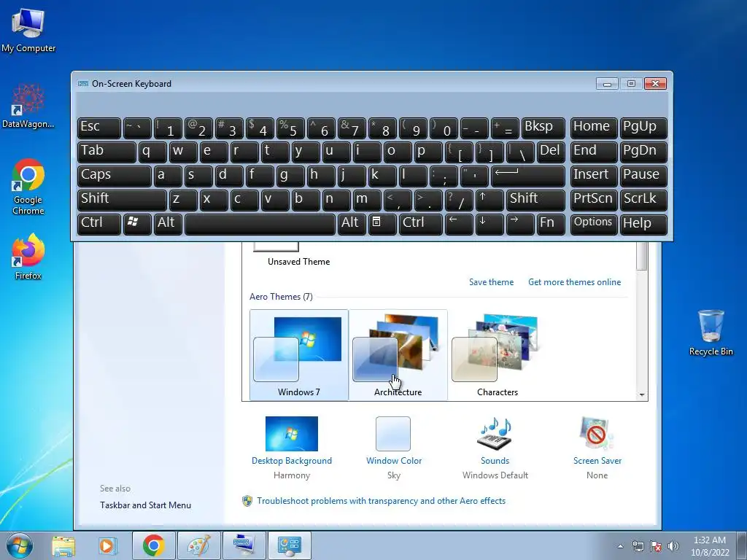Open Taskbar and Start Menu link

tap(145, 505)
